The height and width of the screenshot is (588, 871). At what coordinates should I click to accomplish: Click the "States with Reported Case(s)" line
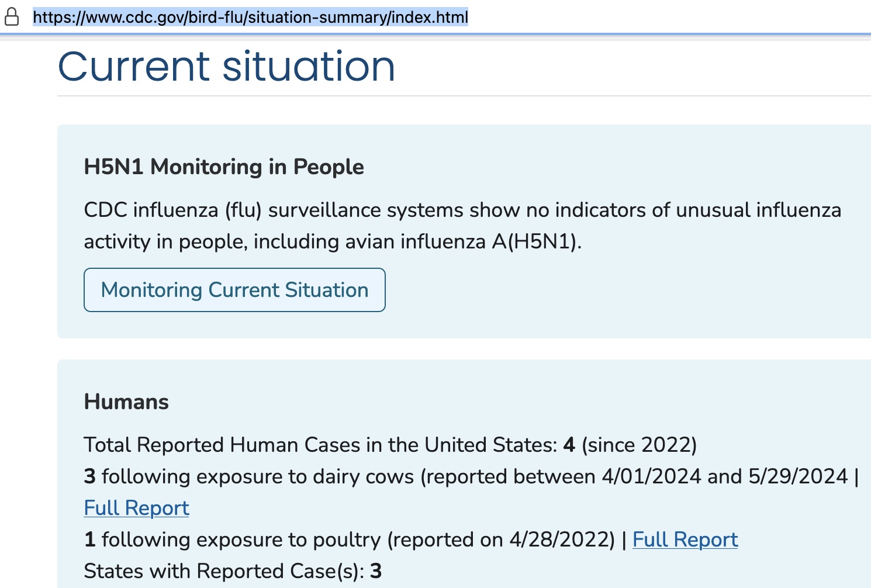[x=223, y=571]
